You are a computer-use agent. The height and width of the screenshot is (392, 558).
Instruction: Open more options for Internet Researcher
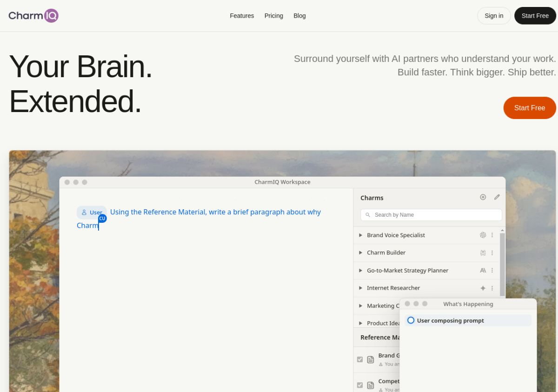(x=492, y=288)
